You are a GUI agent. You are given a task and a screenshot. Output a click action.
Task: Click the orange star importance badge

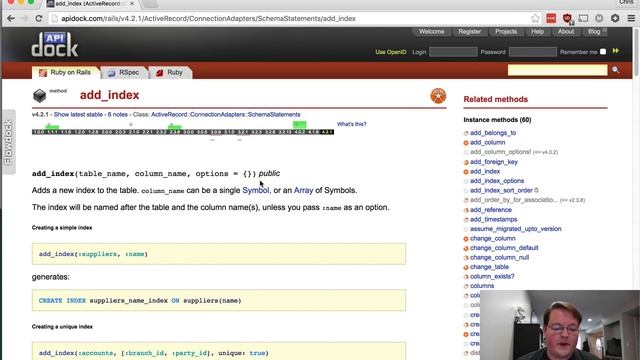[x=438, y=96]
